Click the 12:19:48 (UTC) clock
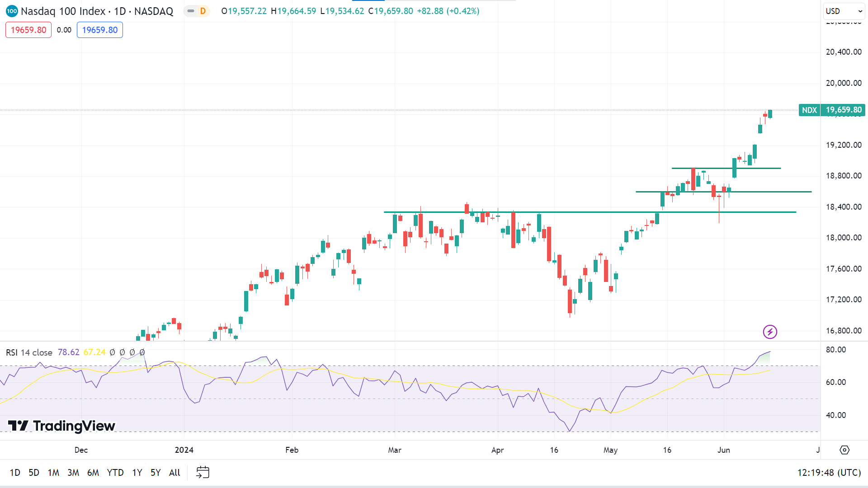This screenshot has width=868, height=488. (829, 473)
